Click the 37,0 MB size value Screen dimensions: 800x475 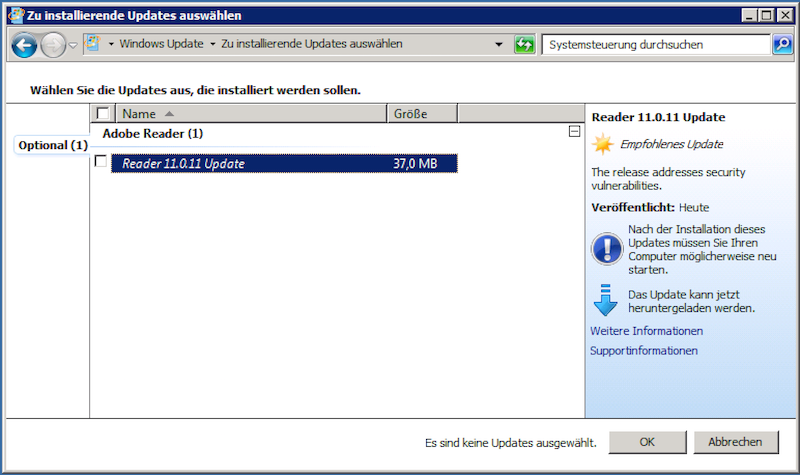[x=415, y=164]
